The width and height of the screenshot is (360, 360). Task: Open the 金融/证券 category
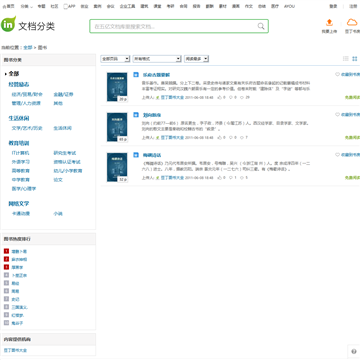tap(63, 94)
